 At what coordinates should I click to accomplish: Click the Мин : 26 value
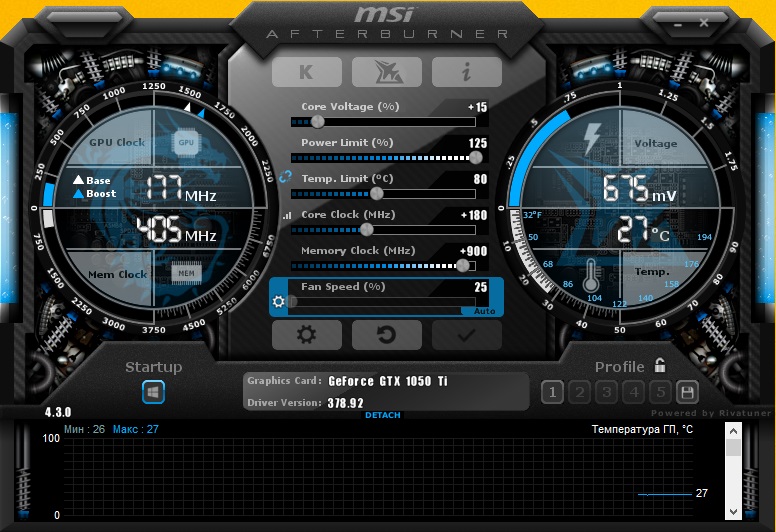point(84,430)
